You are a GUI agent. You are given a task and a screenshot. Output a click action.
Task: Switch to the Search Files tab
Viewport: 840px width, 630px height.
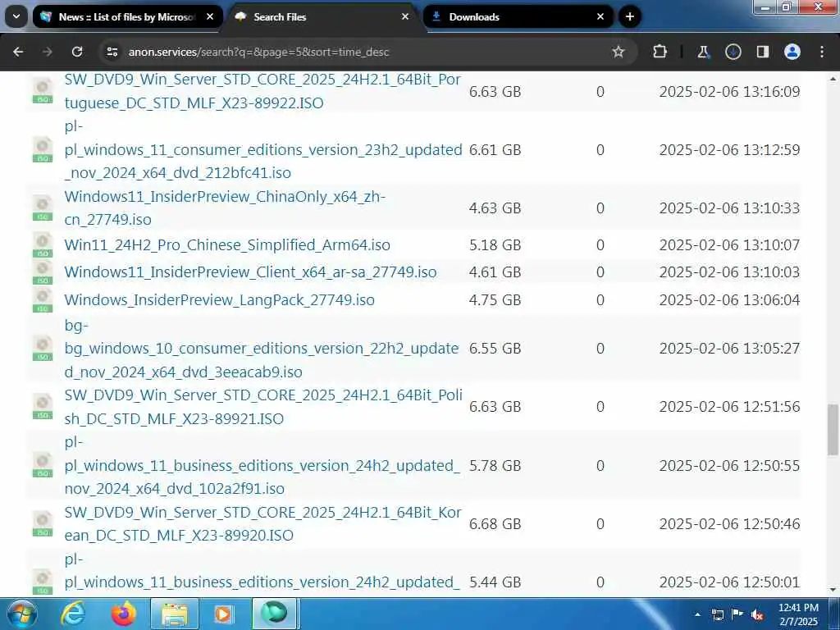click(322, 16)
